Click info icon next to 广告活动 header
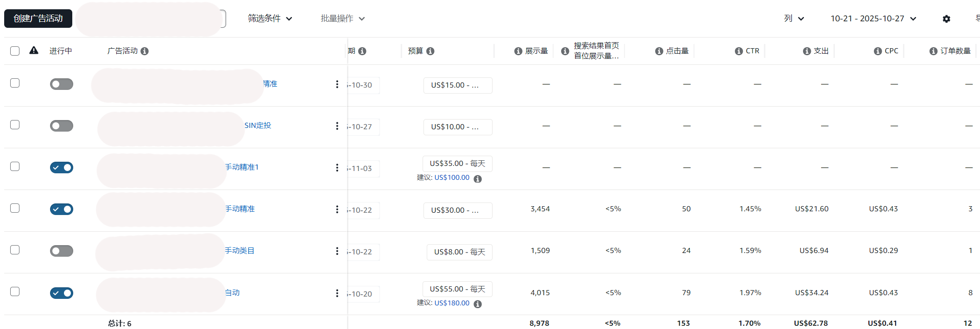The width and height of the screenshot is (980, 329). point(145,51)
